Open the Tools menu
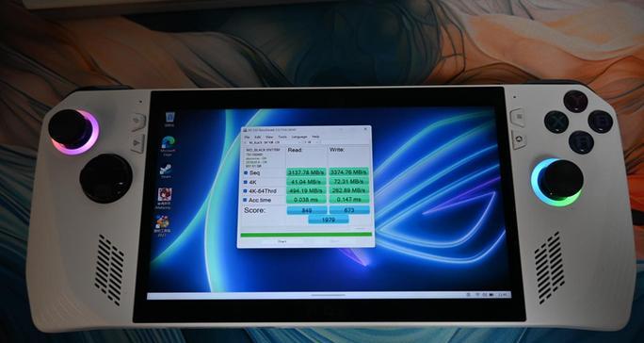The height and width of the screenshot is (343, 644). point(282,137)
